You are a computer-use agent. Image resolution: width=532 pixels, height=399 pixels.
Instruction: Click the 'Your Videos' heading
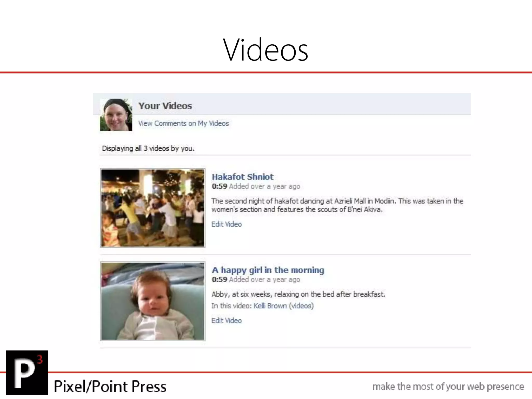[x=165, y=106]
